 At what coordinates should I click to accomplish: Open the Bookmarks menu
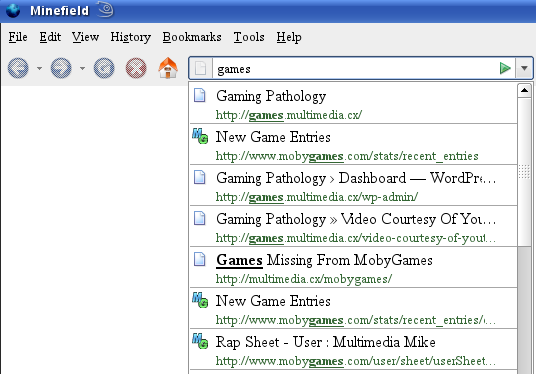click(192, 37)
